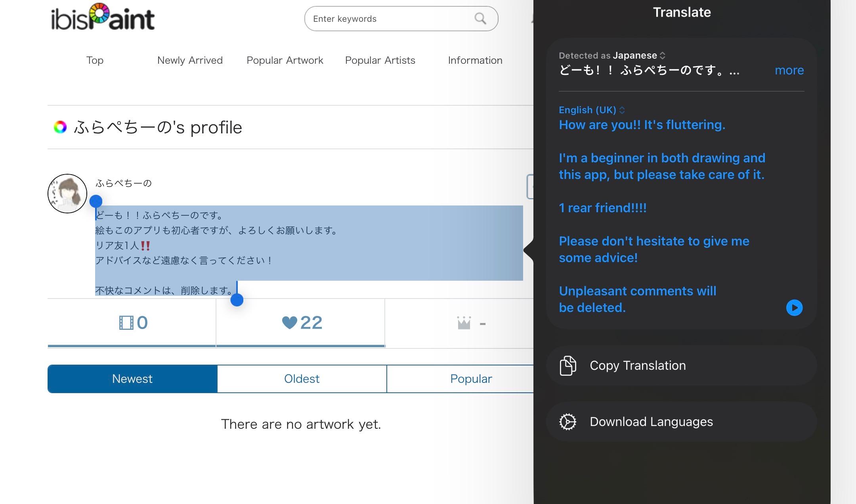The width and height of the screenshot is (856, 504).
Task: Click the rainbow color wheel profile icon
Action: click(x=60, y=127)
